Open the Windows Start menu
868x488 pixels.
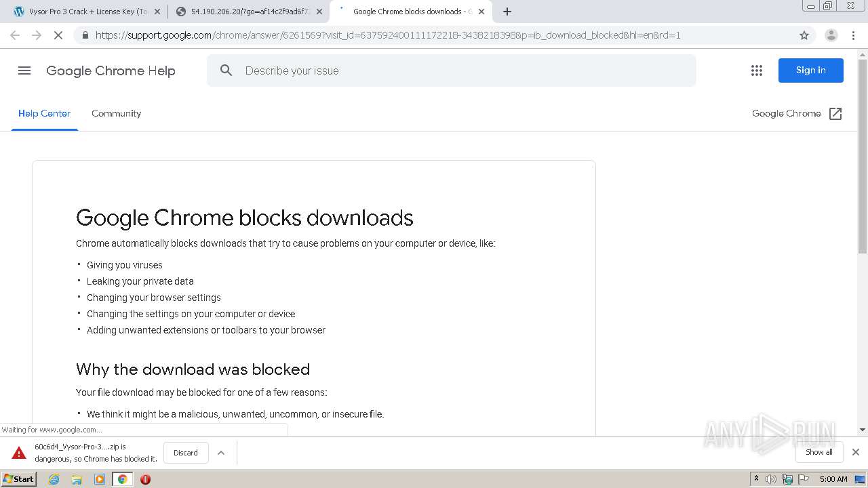(x=19, y=479)
